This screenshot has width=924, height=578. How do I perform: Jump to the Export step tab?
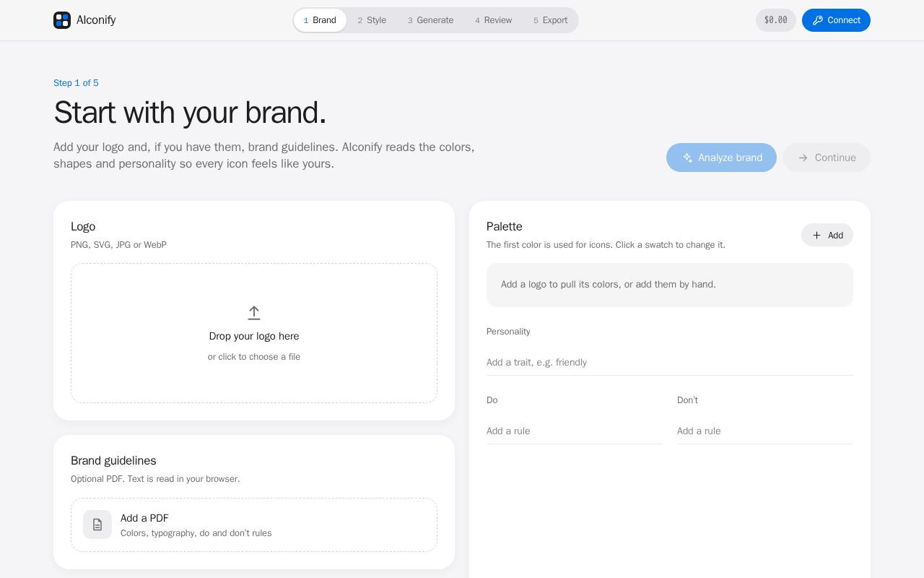click(x=551, y=20)
